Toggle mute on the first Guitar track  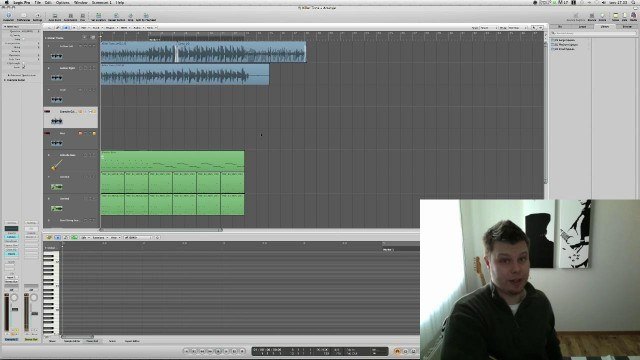[x=89, y=46]
